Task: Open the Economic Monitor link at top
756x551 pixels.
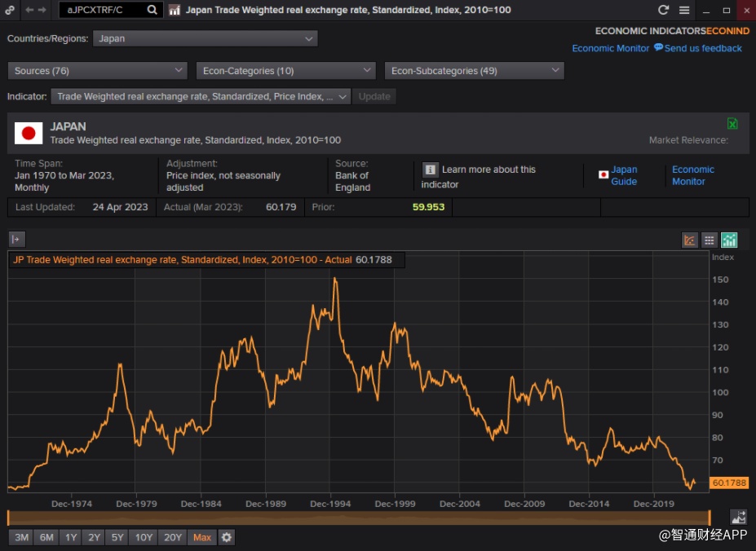Action: [610, 48]
